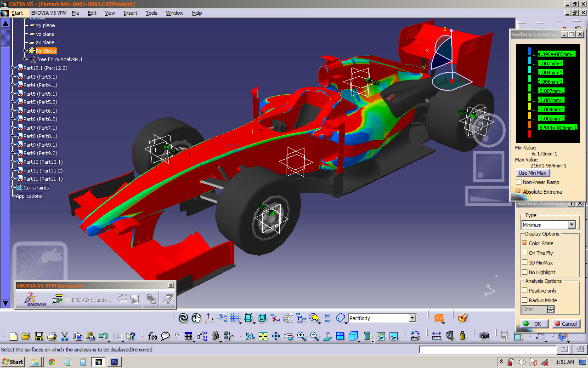The height and width of the screenshot is (368, 588).
Task: Click the Copy icon in the toolbar
Action: tap(78, 336)
